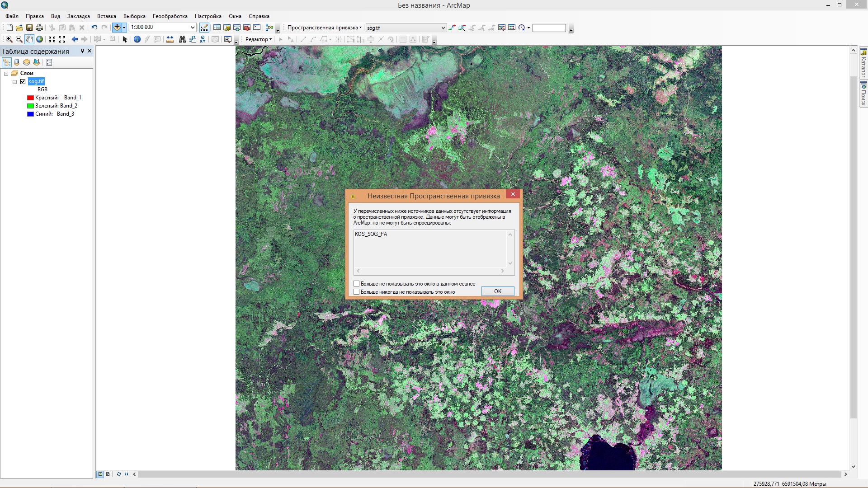Click the Add Data plus button

point(117,28)
